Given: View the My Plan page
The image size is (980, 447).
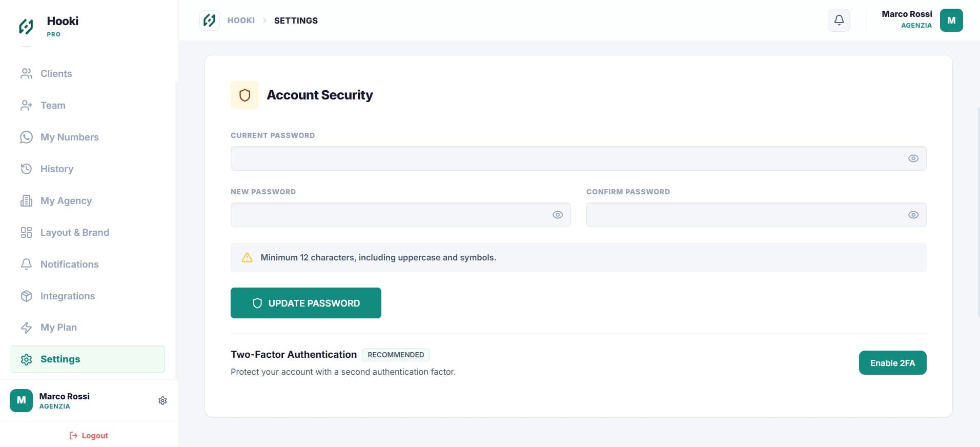Looking at the screenshot, I should pos(87,328).
